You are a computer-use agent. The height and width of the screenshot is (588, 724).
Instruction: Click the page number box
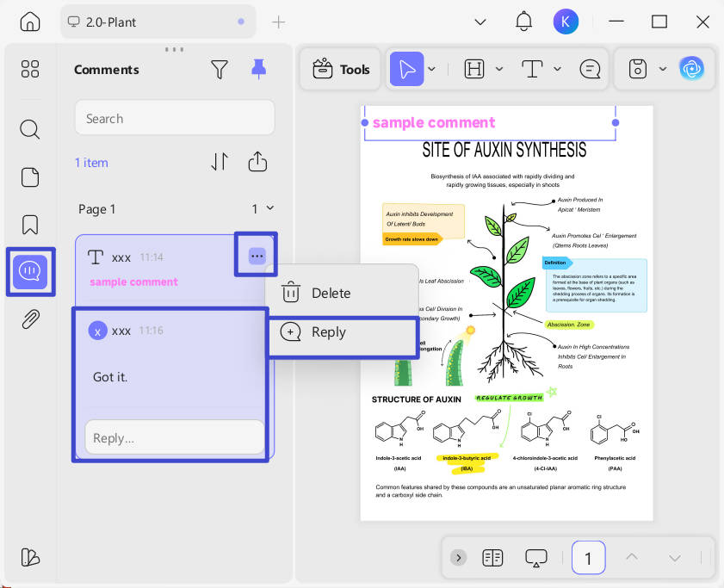(588, 558)
